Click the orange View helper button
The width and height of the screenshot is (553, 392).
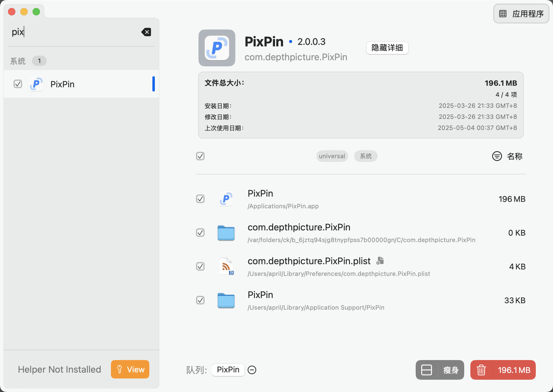point(130,369)
